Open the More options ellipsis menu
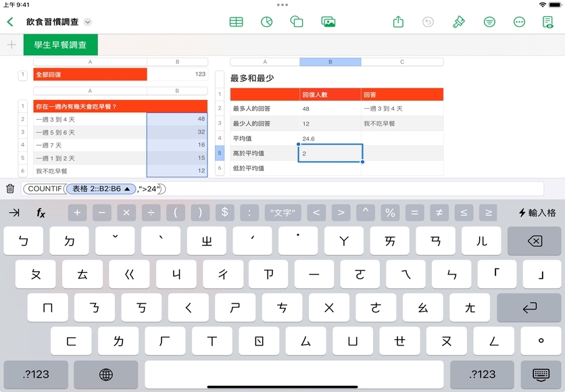 click(519, 22)
